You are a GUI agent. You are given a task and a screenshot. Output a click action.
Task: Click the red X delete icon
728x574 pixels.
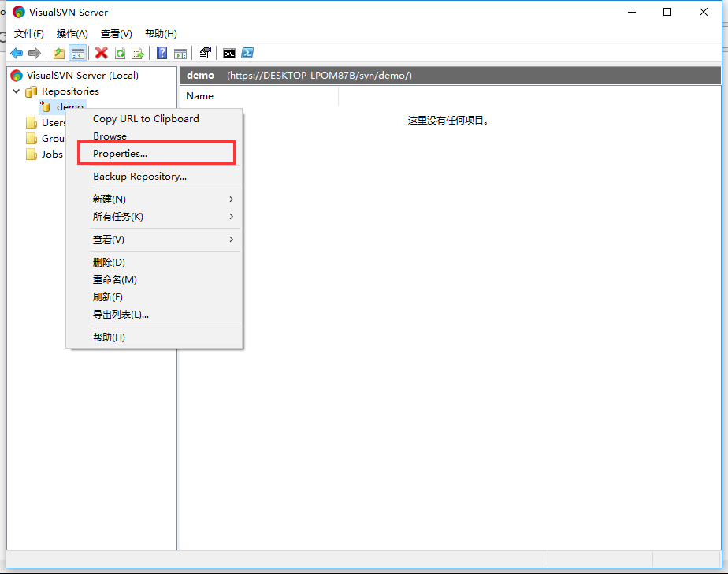[x=101, y=53]
